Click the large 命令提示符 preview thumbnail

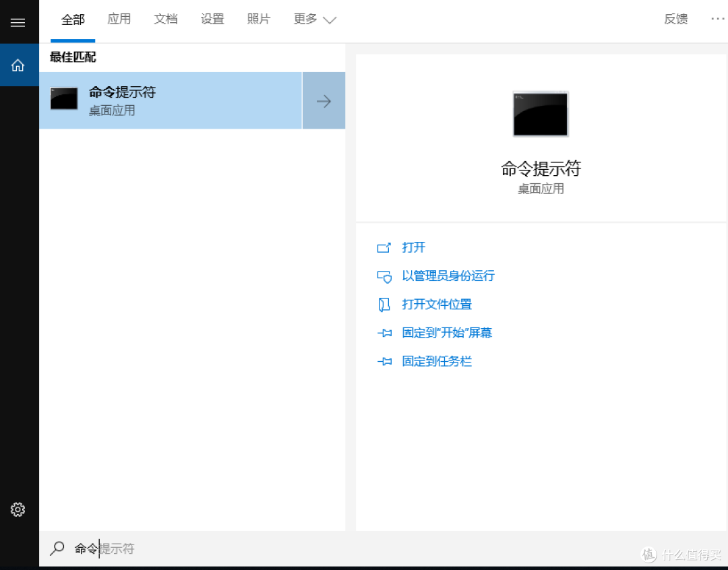click(540, 114)
